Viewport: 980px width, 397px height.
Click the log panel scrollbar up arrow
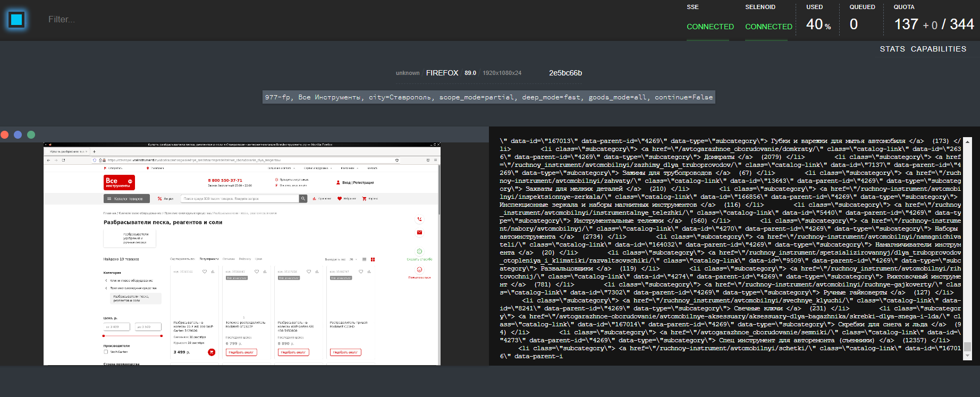(967, 142)
